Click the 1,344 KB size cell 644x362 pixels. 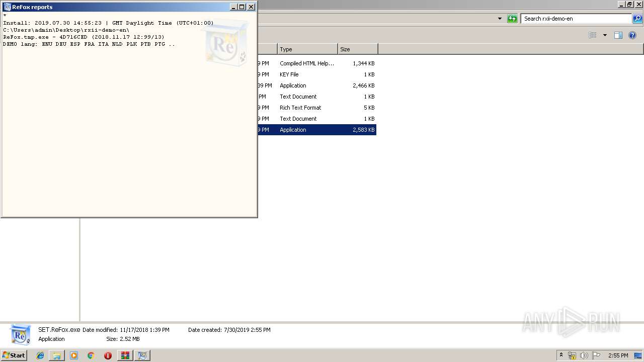coord(363,63)
